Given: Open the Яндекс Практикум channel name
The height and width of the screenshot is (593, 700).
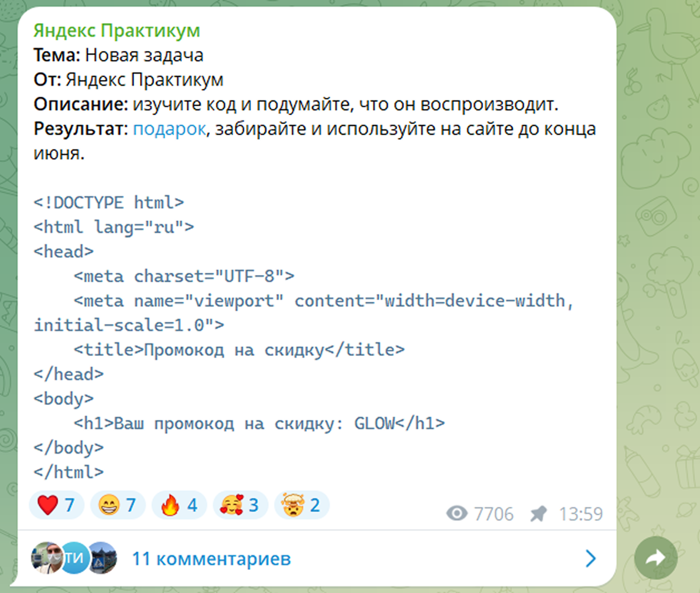Looking at the screenshot, I should [x=116, y=31].
